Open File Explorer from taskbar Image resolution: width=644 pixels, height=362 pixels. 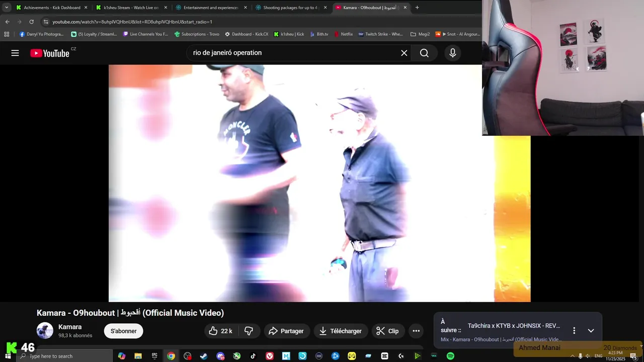point(138,356)
